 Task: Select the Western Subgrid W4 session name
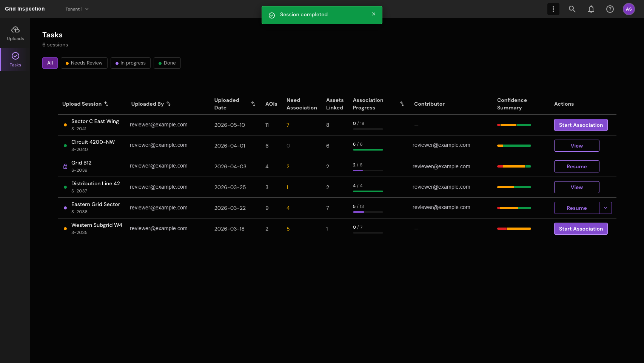(x=97, y=225)
